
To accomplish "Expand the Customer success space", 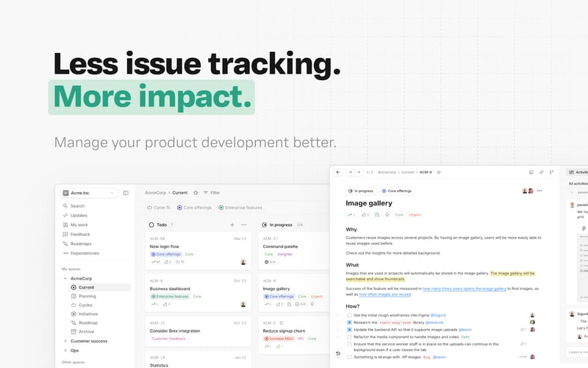I will (x=65, y=341).
